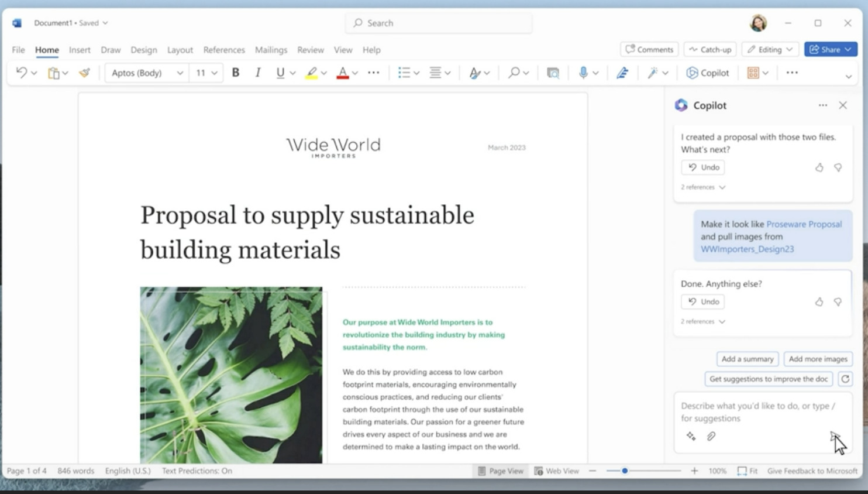
Task: Refresh the Copilot suggestions
Action: tap(845, 379)
